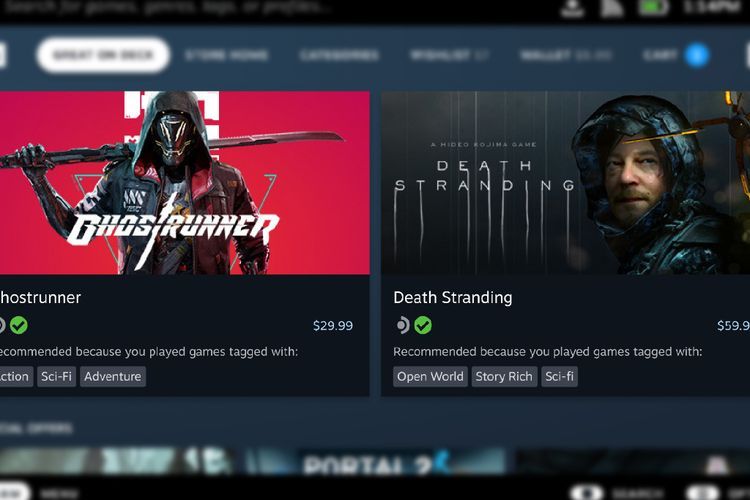Open the Wallet balance tab

click(x=566, y=56)
